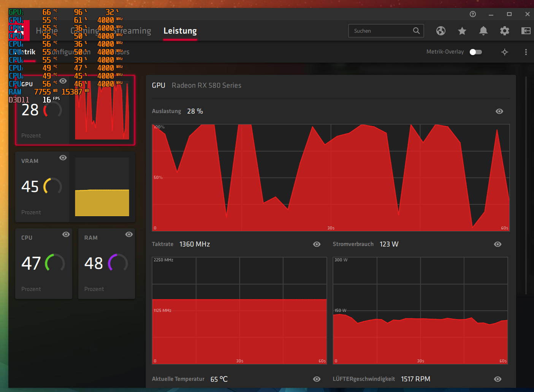The width and height of the screenshot is (534, 392).
Task: Click the VRAM yellow usage thumbnail graph
Action: pos(102,187)
